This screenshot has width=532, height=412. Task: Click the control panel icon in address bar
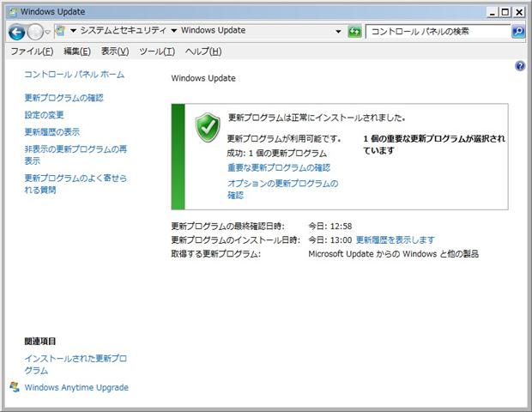click(x=60, y=31)
